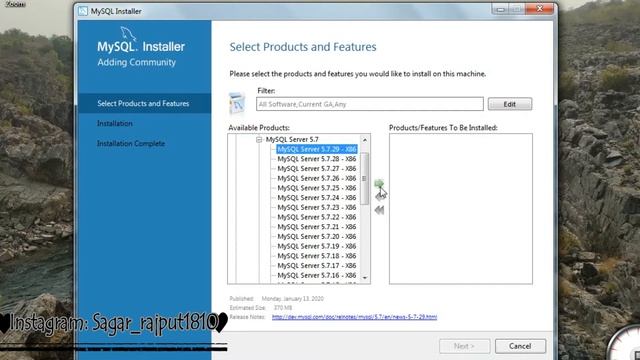
Task: Open the Installation Complete step in sidebar
Action: (131, 144)
